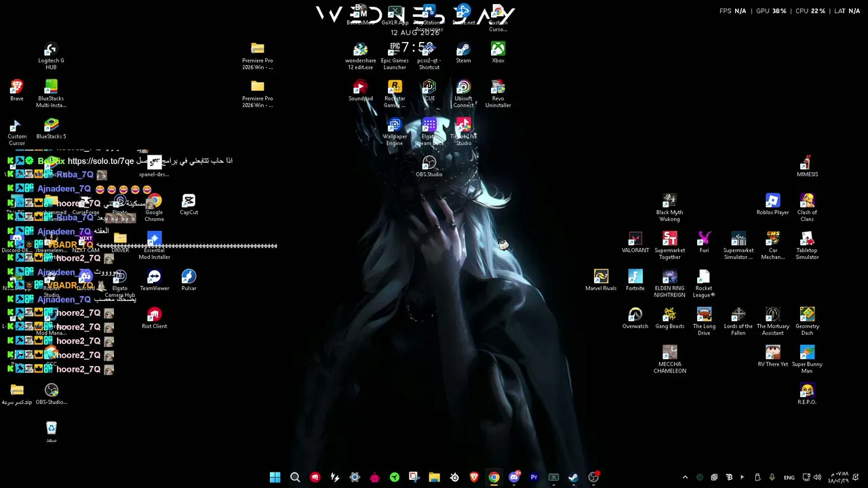Open Black Myth Wukong shortcut
This screenshot has height=488, width=868.
point(669,208)
